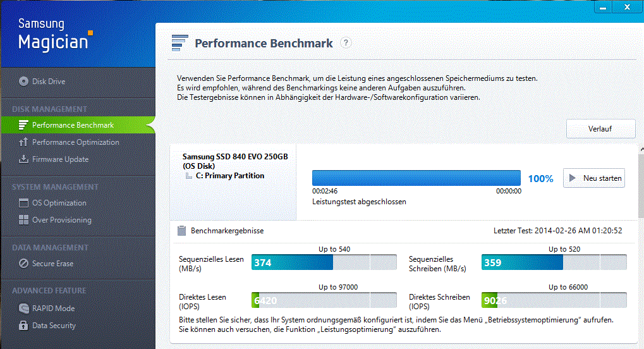Click the benchmark progress bar

coord(416,178)
